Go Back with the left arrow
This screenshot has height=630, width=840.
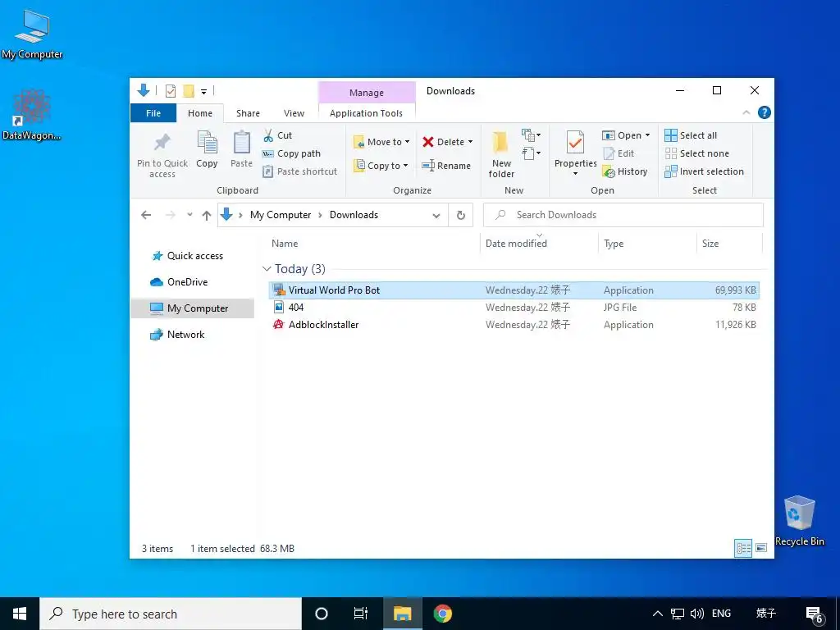(x=146, y=215)
